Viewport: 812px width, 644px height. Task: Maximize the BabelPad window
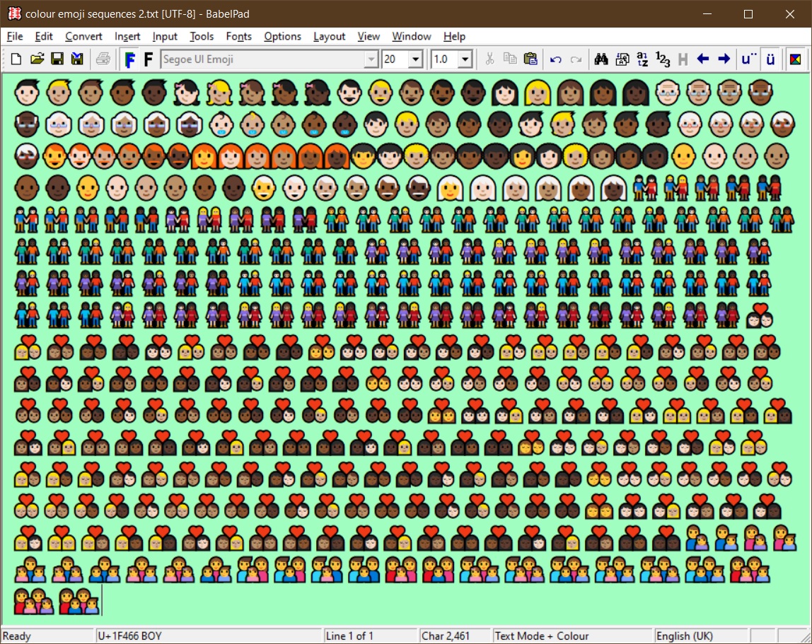[748, 14]
